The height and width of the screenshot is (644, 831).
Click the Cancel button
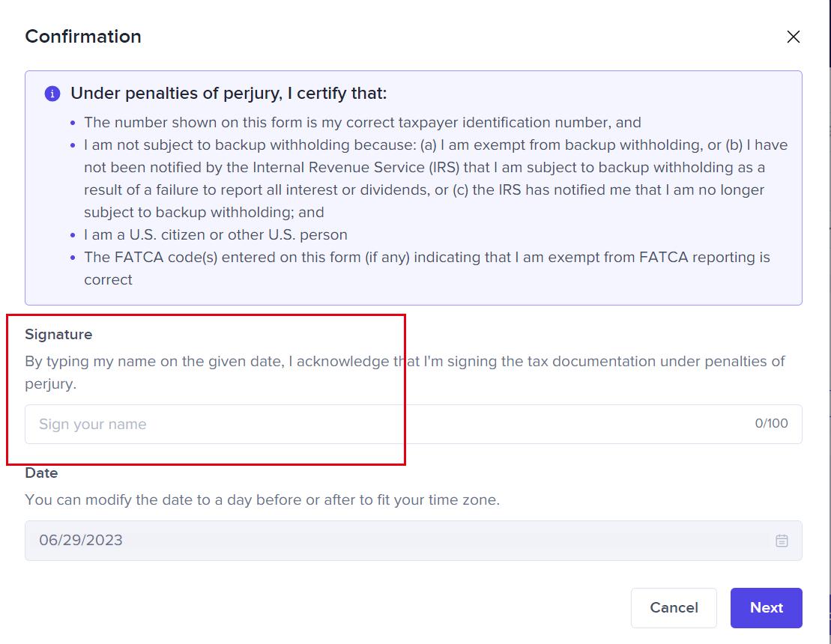pos(674,607)
